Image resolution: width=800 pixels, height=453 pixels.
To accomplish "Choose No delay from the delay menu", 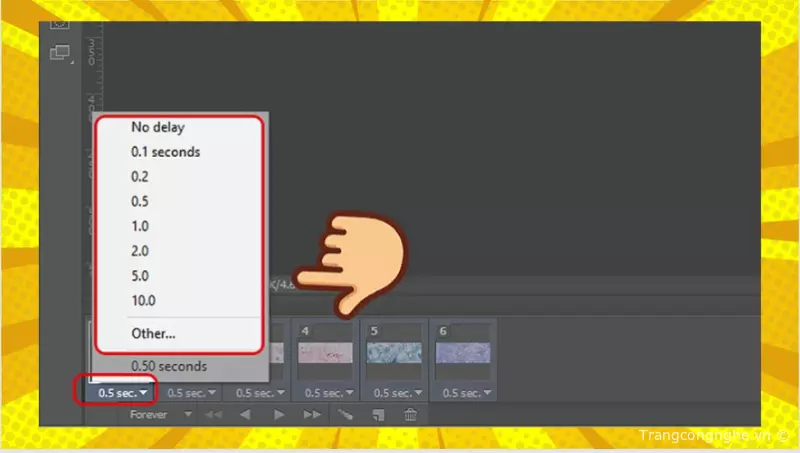I will [x=158, y=127].
